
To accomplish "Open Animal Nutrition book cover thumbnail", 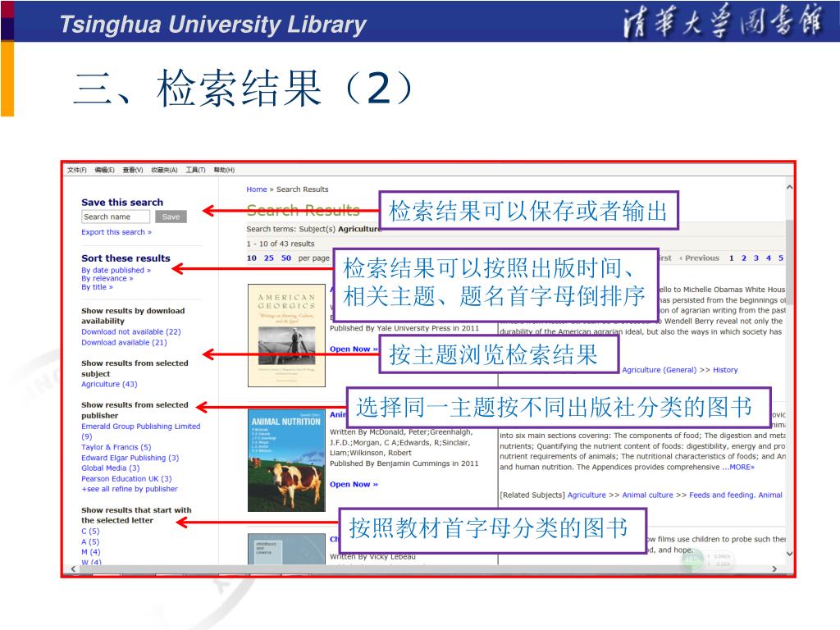I will point(286,461).
